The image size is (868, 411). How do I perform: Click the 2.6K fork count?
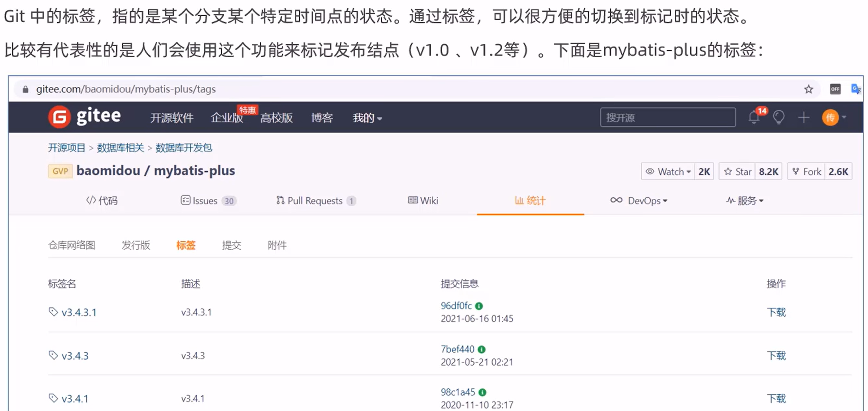coord(838,171)
